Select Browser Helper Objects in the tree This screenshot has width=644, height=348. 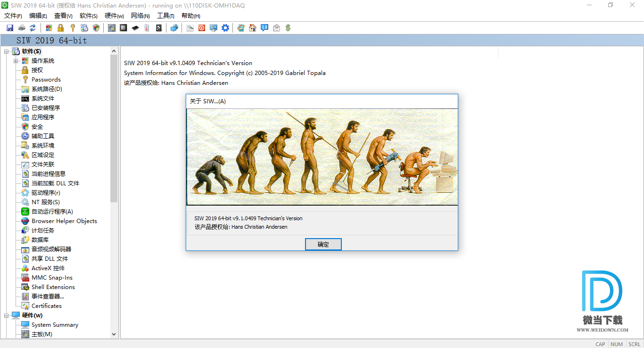pyautogui.click(x=64, y=221)
